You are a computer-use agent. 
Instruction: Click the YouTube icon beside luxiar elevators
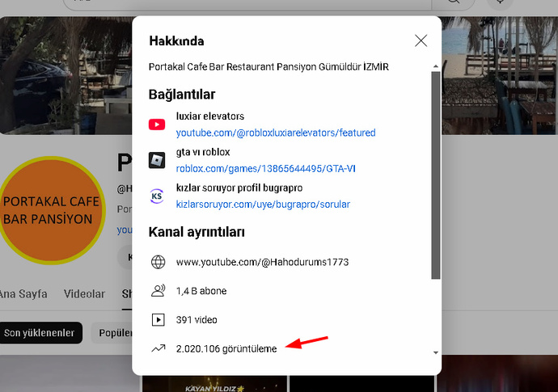click(157, 124)
